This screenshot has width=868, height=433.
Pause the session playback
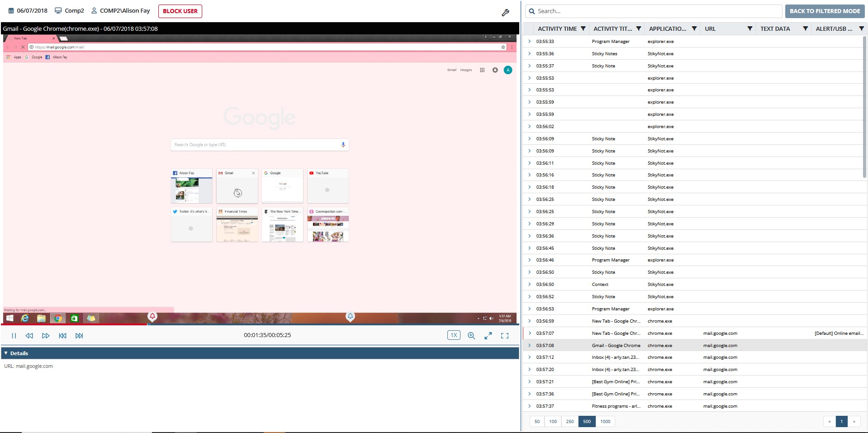click(14, 336)
